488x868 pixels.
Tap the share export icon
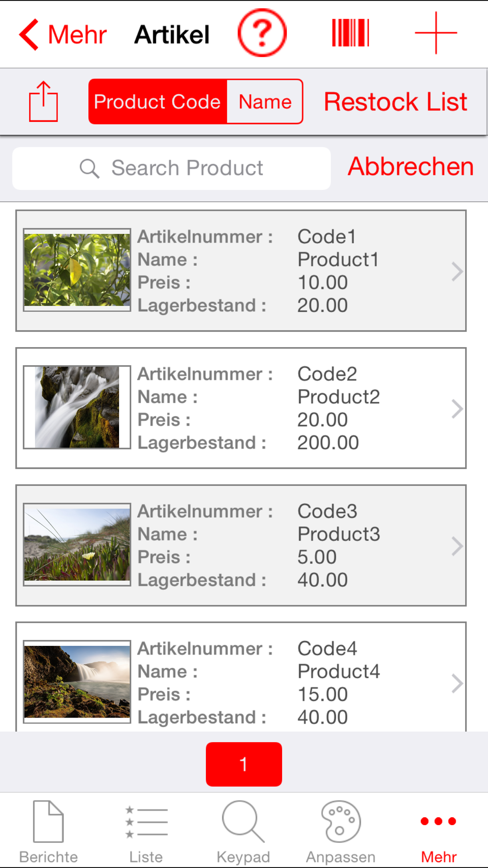[43, 101]
